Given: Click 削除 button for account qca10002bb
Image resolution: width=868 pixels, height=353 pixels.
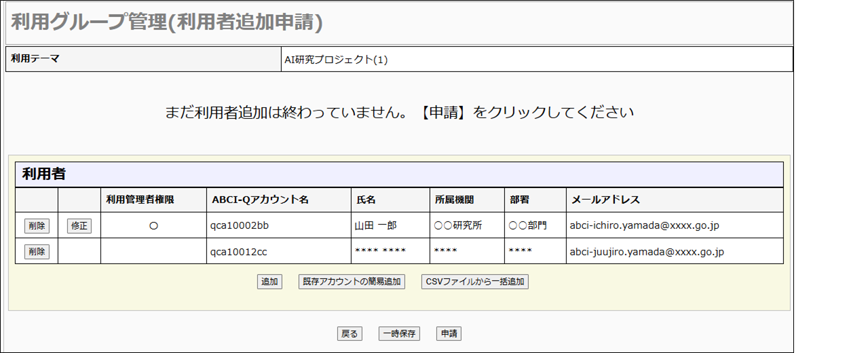Looking at the screenshot, I should coord(37,226).
